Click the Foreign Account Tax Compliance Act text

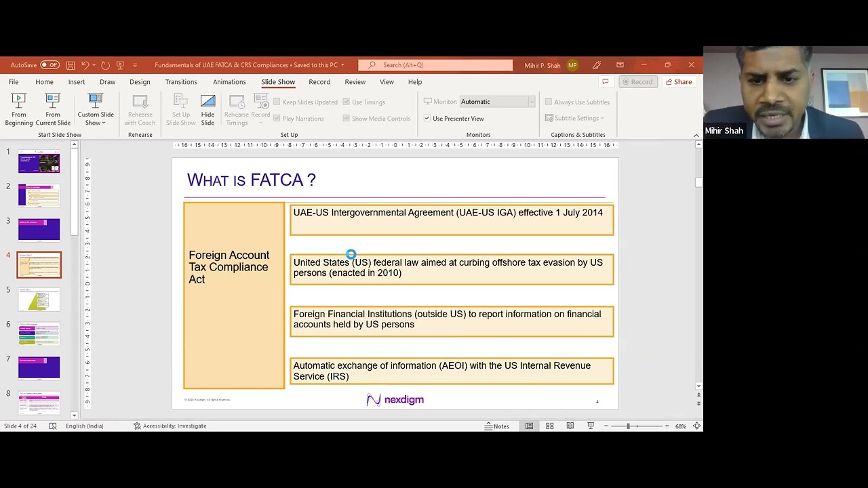[229, 267]
